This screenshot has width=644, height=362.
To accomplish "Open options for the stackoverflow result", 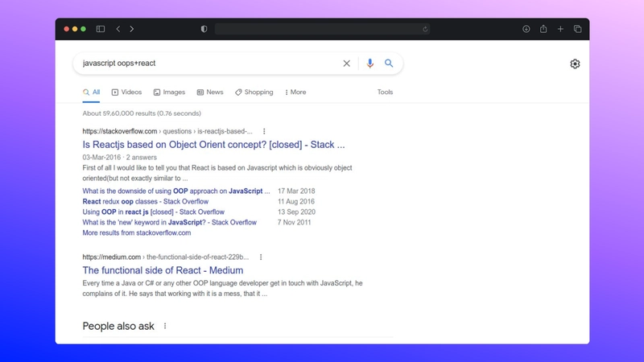I will point(264,131).
